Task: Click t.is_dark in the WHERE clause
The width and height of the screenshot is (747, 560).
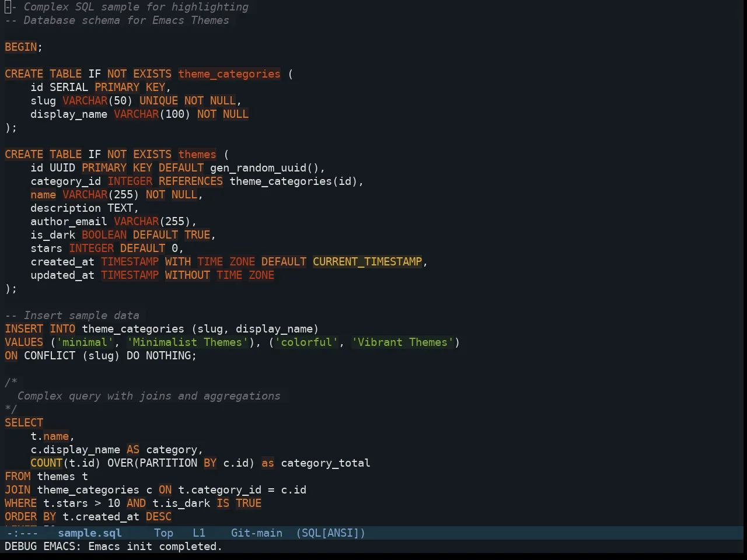Action: point(181,503)
